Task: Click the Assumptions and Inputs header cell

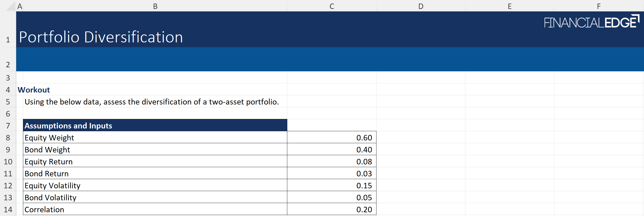Action: 155,126
